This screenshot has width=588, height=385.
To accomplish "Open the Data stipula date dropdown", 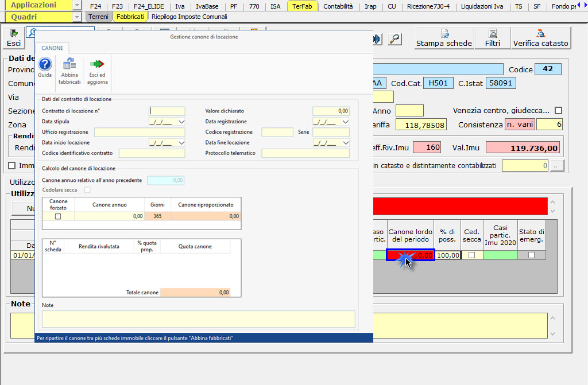I will (181, 122).
